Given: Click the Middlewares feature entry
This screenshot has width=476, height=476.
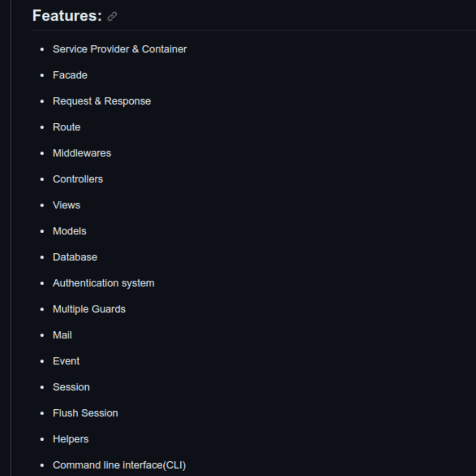Looking at the screenshot, I should 82,153.
